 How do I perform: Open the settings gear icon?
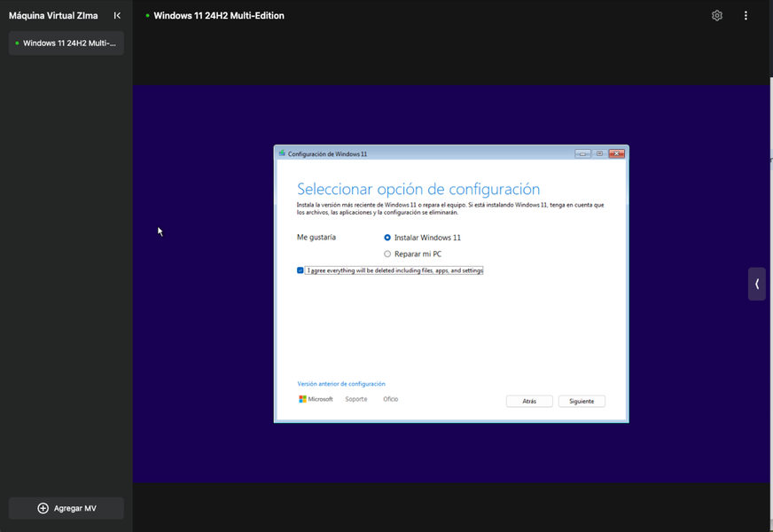pos(717,16)
